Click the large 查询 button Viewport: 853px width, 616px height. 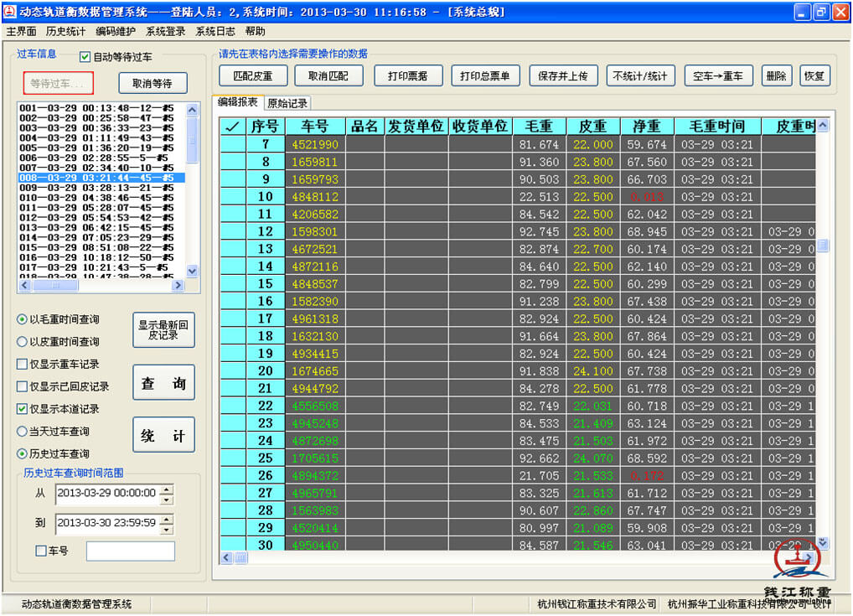pyautogui.click(x=163, y=382)
